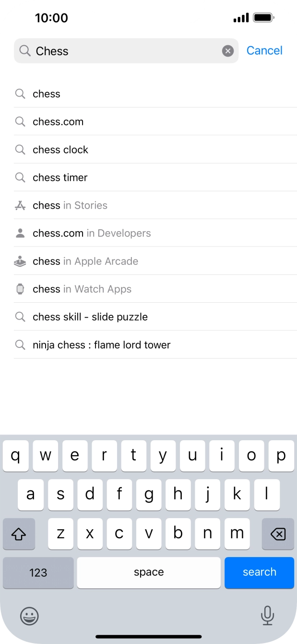Toggle the shift key
The width and height of the screenshot is (297, 644).
[19, 533]
